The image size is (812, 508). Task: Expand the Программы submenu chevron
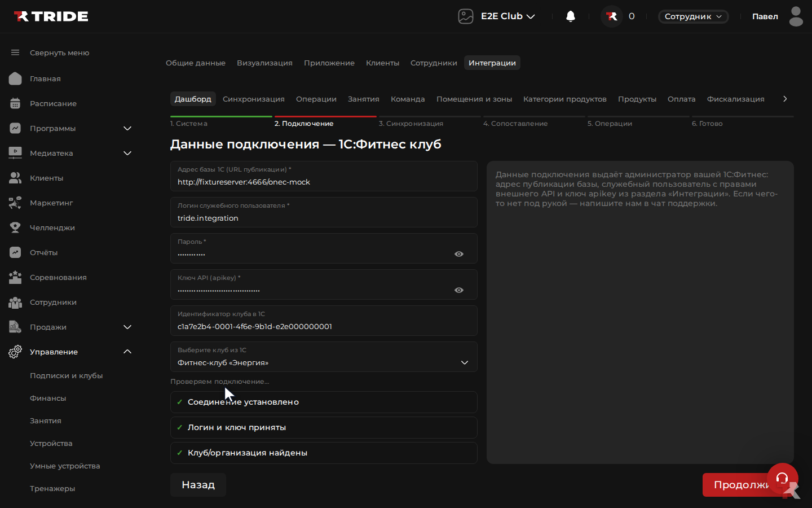point(127,128)
